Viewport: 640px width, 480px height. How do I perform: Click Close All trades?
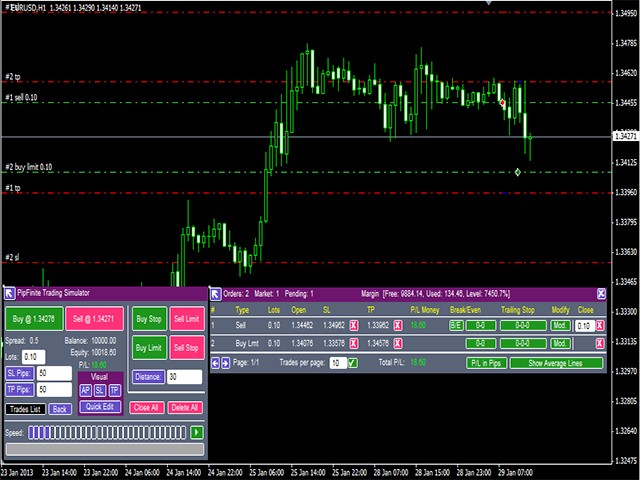147,407
